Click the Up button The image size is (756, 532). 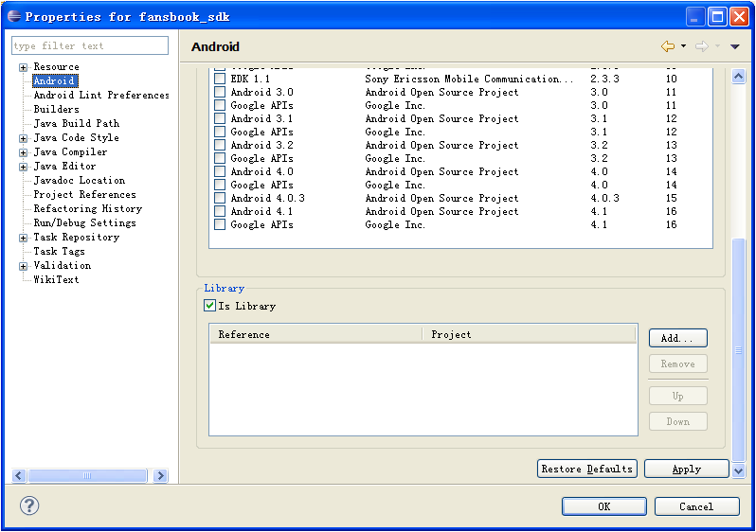pos(678,396)
